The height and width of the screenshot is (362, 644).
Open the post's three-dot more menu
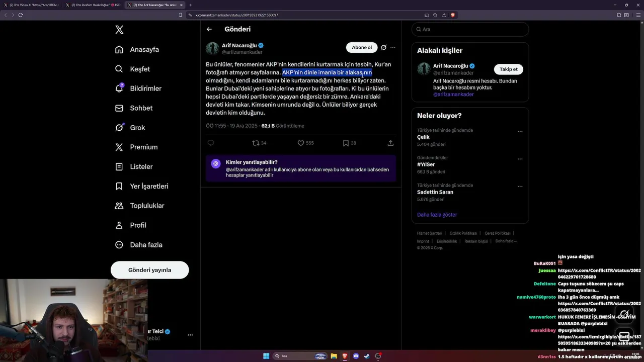tap(393, 47)
